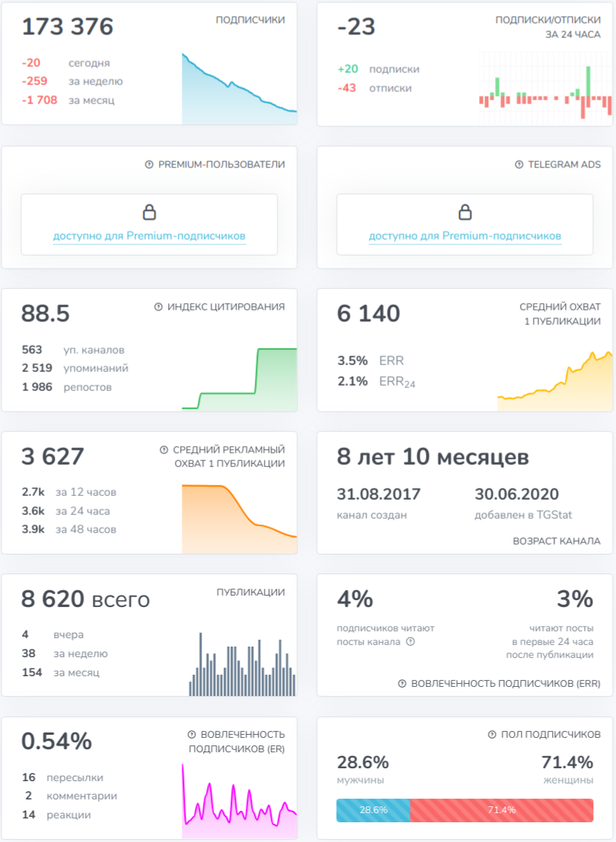Click '+20 подписки' row
616x842 pixels.
click(x=378, y=69)
